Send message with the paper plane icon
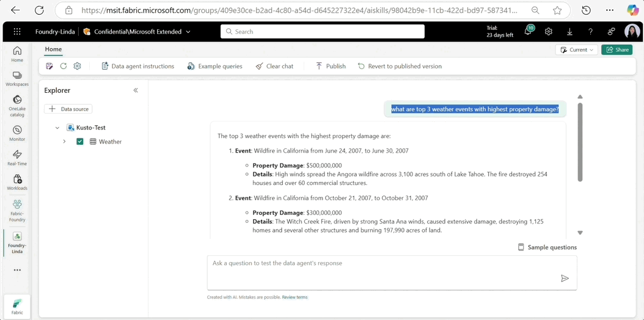Viewport: 644px width, 320px height. click(565, 278)
